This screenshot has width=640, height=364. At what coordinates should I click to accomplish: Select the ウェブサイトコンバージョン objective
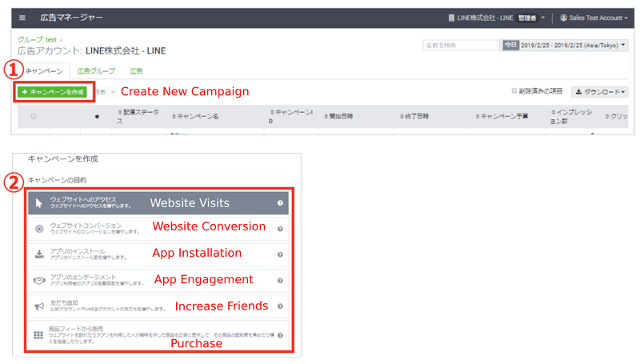click(158, 229)
